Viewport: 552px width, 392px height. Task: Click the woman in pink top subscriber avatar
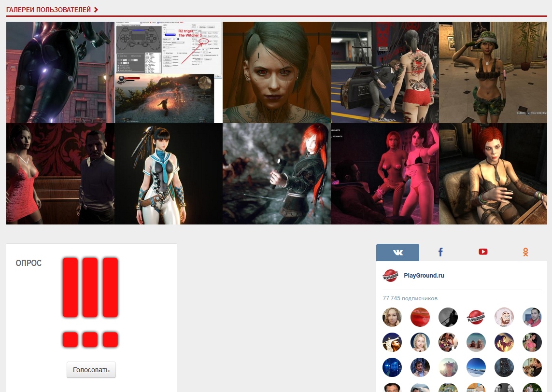(532, 342)
